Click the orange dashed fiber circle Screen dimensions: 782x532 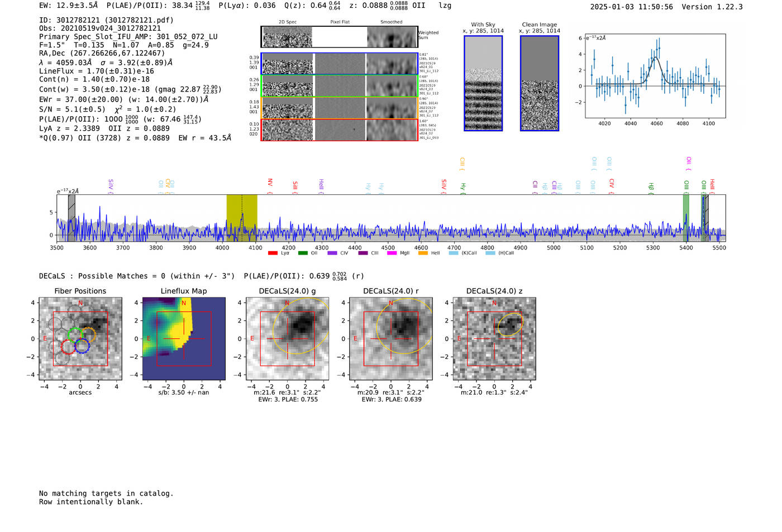[x=88, y=335]
